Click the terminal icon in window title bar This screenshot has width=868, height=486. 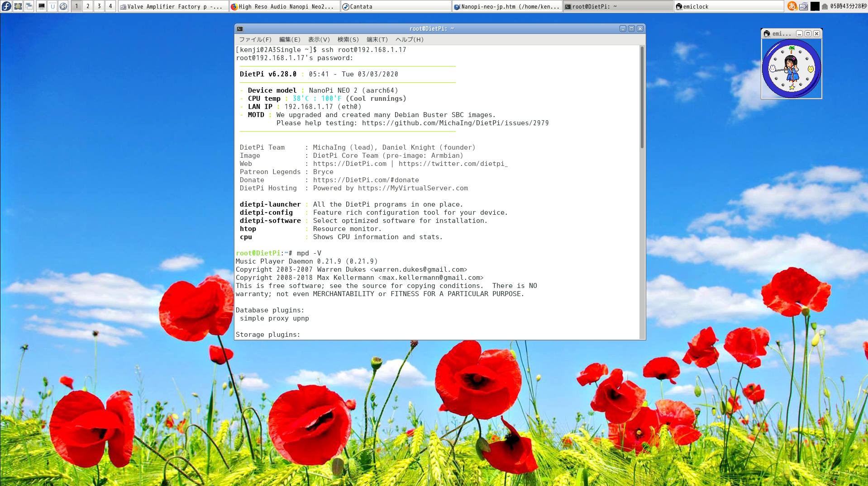[240, 29]
